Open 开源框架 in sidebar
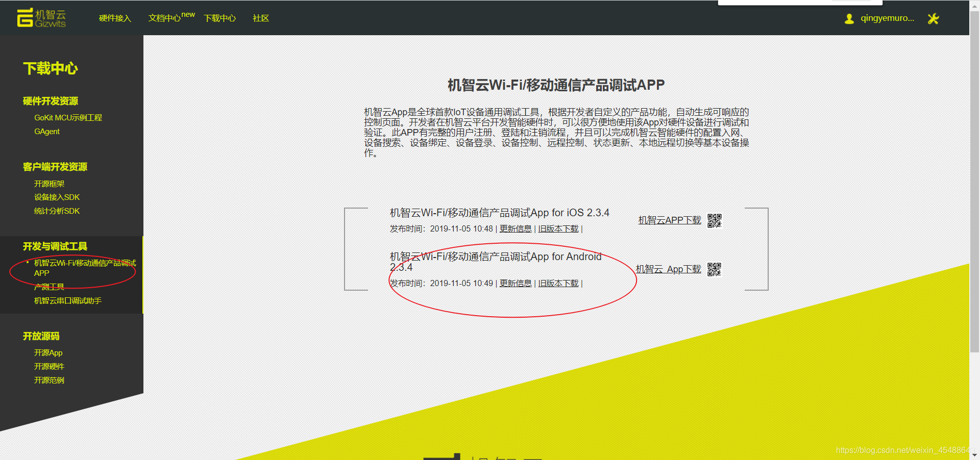The width and height of the screenshot is (980, 460). [x=49, y=184]
